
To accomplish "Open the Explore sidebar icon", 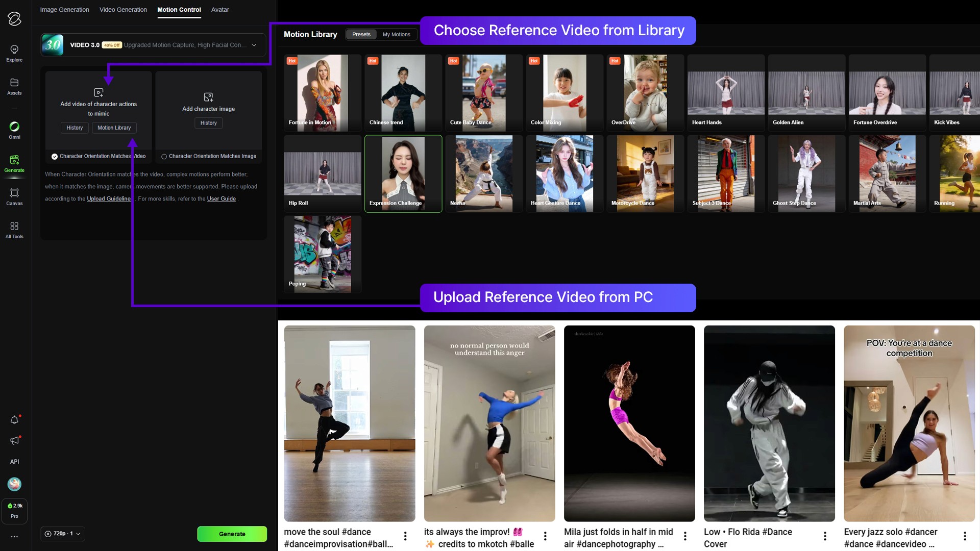I will click(x=14, y=50).
